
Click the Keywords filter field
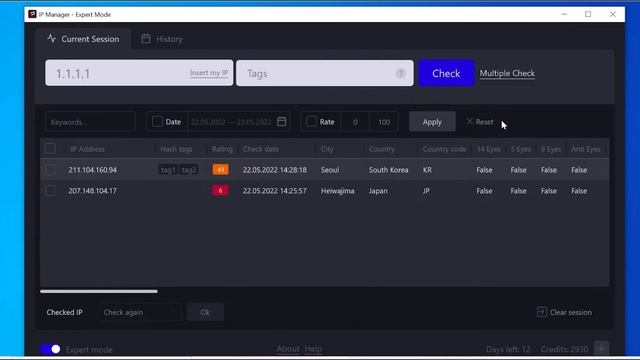[x=90, y=122]
